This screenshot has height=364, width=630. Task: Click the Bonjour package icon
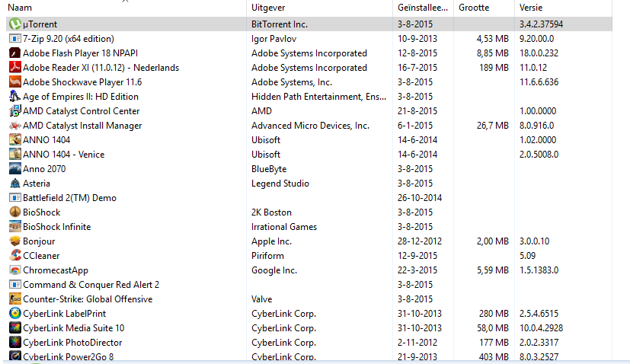(x=15, y=241)
